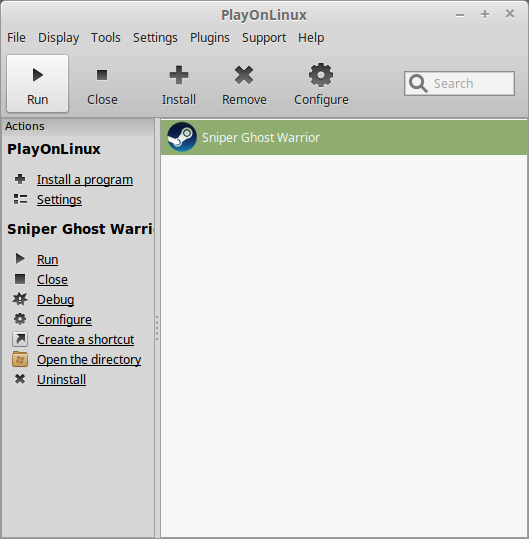
Task: Click the Run toolbar button
Action: click(37, 84)
